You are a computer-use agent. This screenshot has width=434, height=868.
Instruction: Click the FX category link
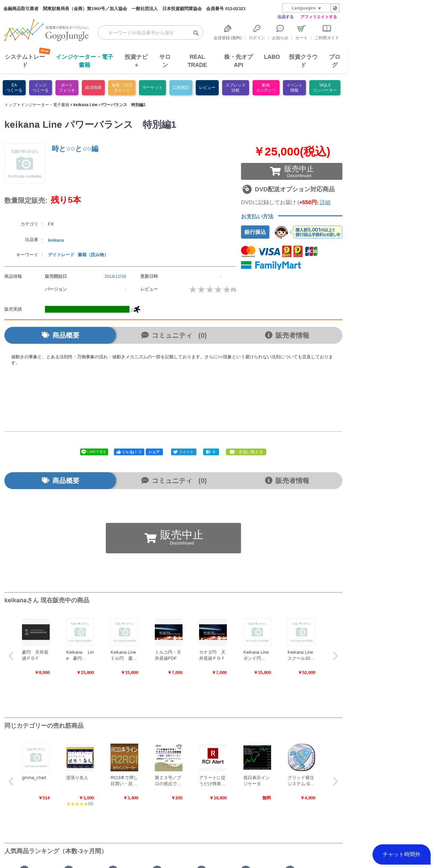click(51, 224)
